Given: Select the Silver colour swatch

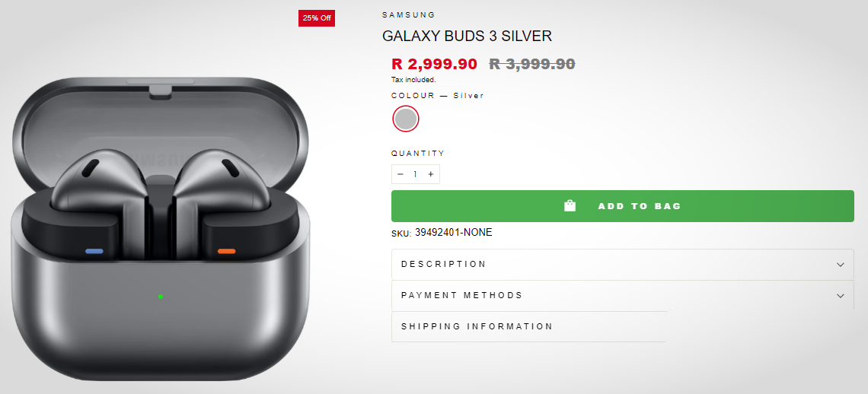Looking at the screenshot, I should [x=406, y=119].
